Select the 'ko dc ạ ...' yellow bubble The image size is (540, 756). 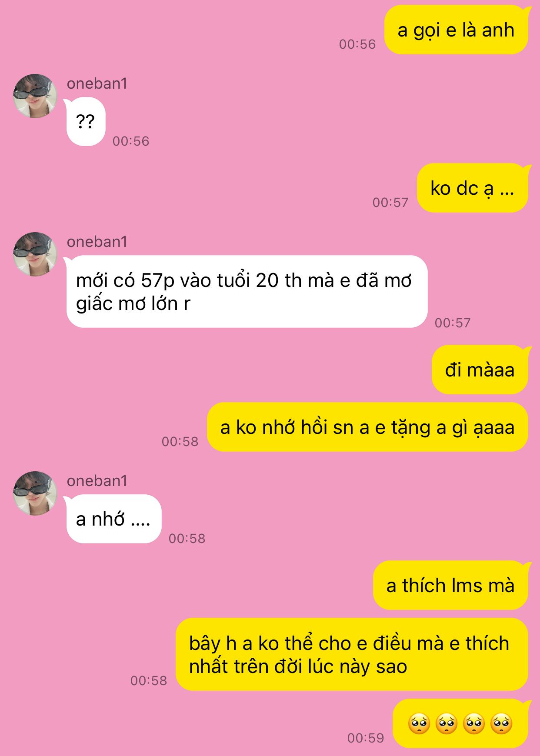(x=473, y=188)
